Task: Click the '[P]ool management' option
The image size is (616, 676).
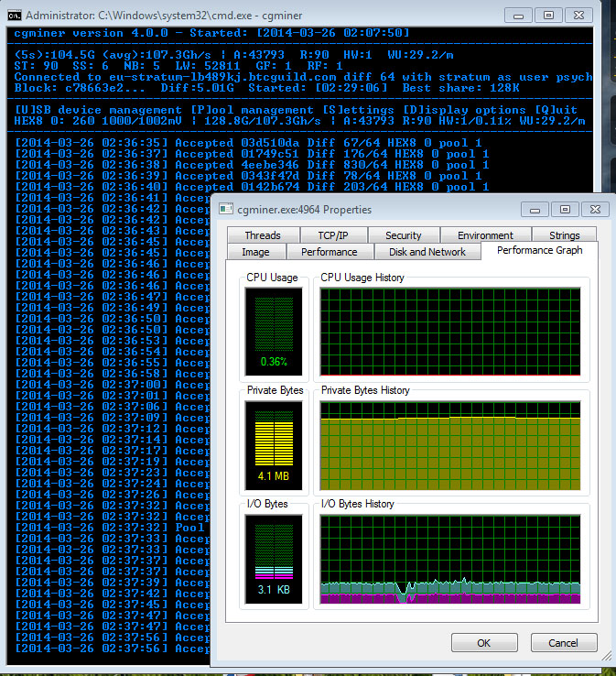Action: click(x=252, y=110)
